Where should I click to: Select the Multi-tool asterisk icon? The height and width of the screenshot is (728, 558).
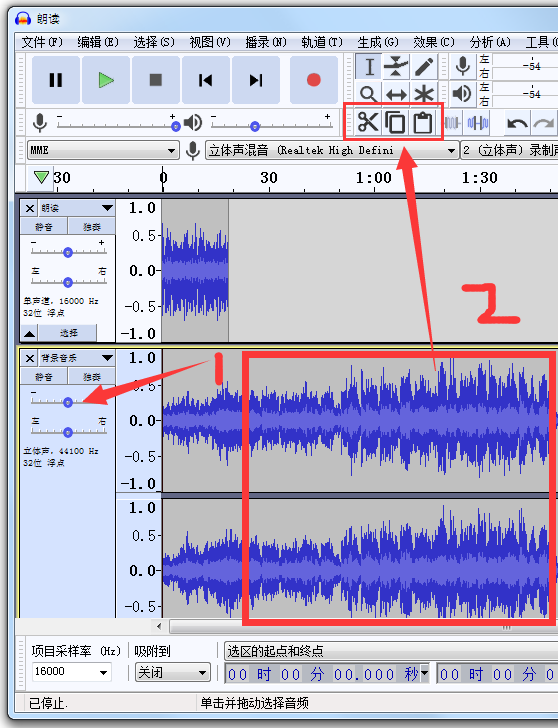click(424, 94)
